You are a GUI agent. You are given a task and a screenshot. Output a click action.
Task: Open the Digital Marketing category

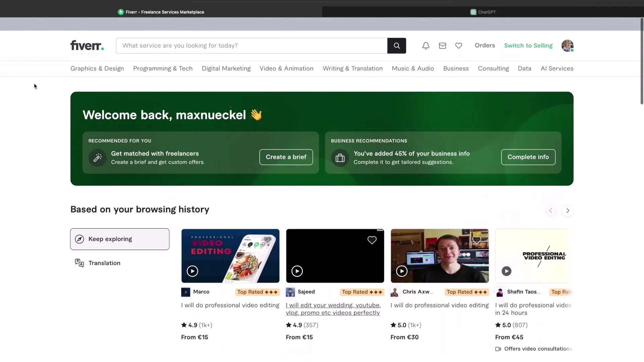point(226,69)
